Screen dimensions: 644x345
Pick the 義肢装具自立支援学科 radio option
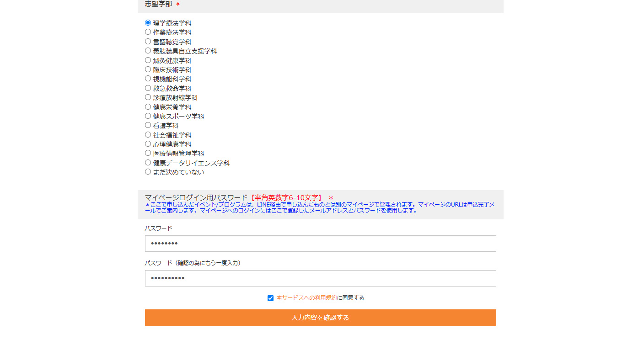[148, 51]
